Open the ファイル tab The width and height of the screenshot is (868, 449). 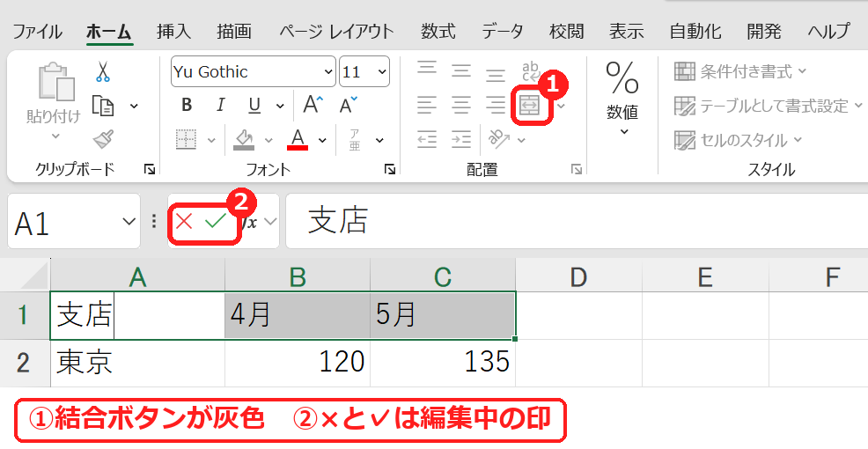[x=37, y=32]
